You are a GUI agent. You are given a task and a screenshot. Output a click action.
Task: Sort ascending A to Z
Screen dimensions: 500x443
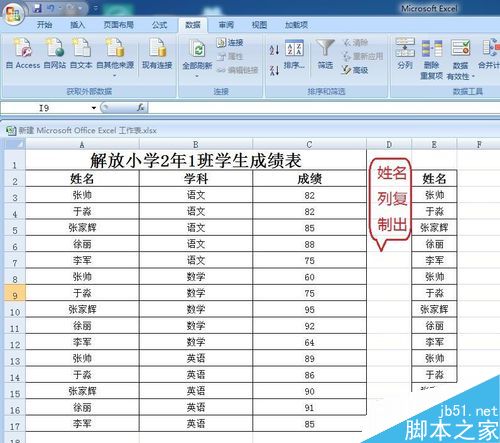tap(274, 50)
